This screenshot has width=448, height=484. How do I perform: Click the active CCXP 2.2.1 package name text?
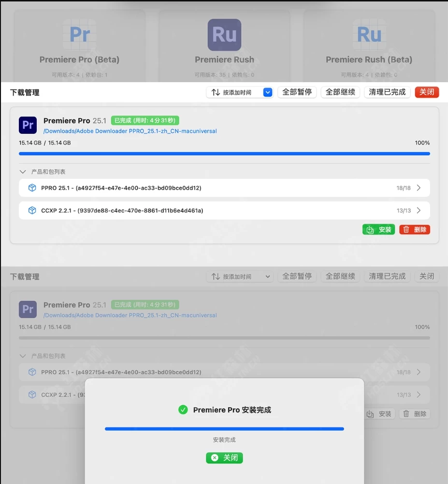[122, 210]
